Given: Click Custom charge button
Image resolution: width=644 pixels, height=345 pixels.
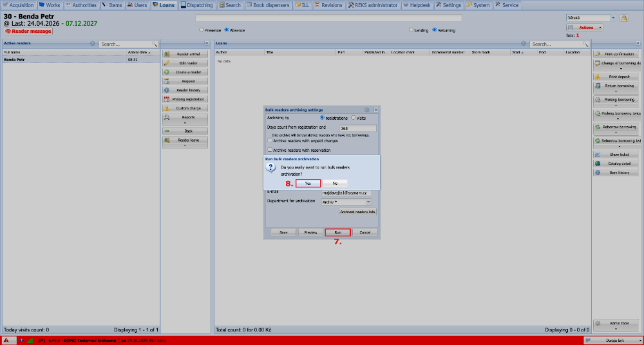Looking at the screenshot, I should tap(185, 108).
